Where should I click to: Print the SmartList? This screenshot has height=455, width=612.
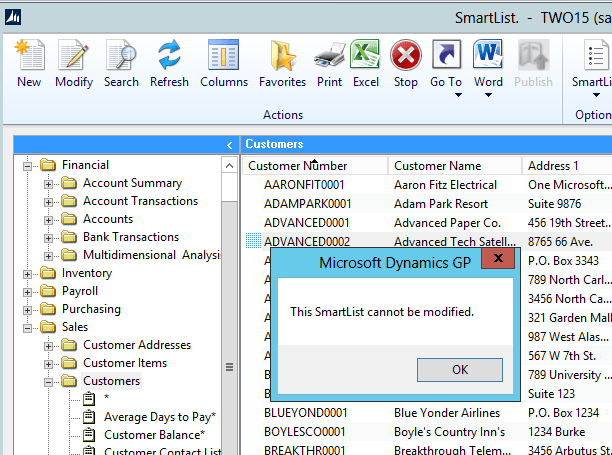[329, 56]
